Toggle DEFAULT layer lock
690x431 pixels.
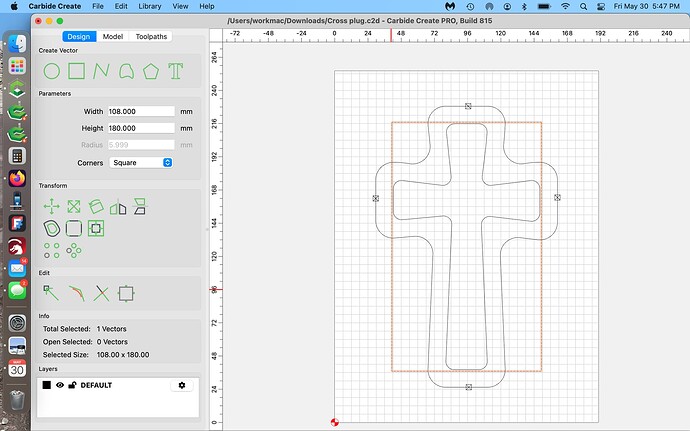pyautogui.click(x=72, y=385)
